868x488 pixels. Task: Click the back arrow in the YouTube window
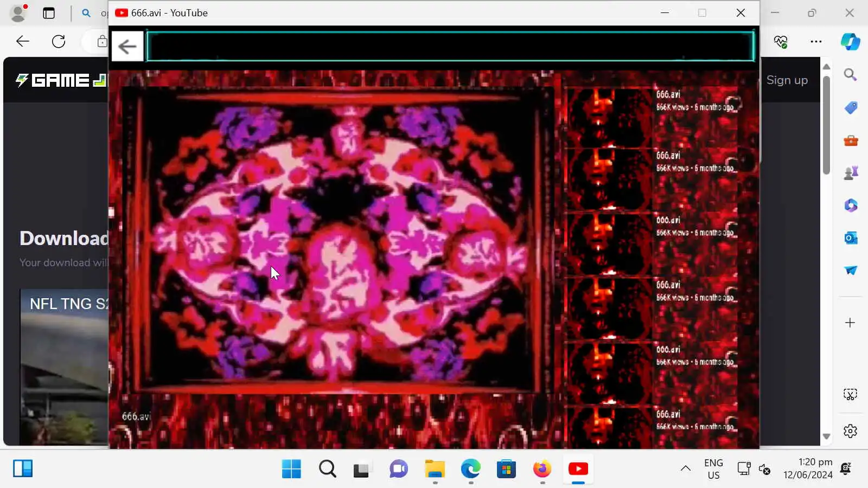coord(127,47)
